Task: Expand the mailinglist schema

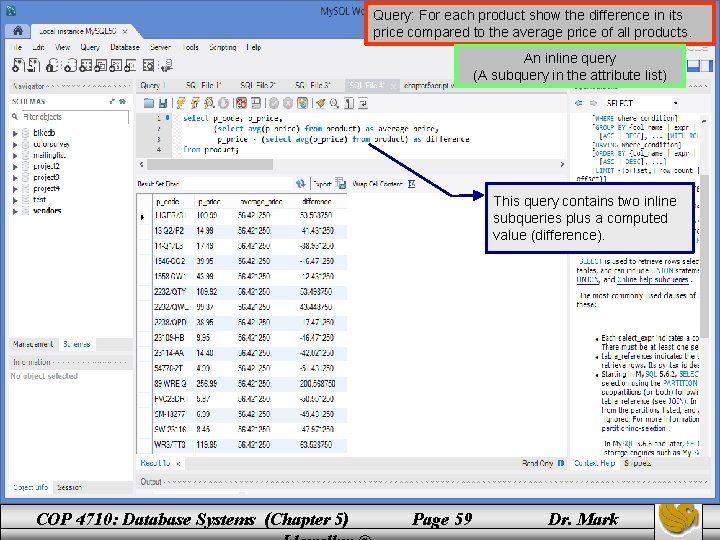Action: tap(15, 156)
